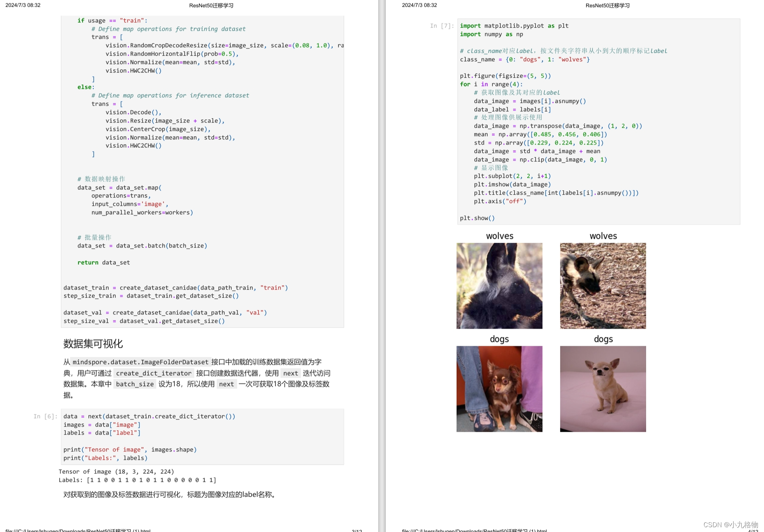Viewport: 764px width, 532px height.
Task: Click the sentence starting "对获取到的图像及标签数据"
Action: pos(170,494)
